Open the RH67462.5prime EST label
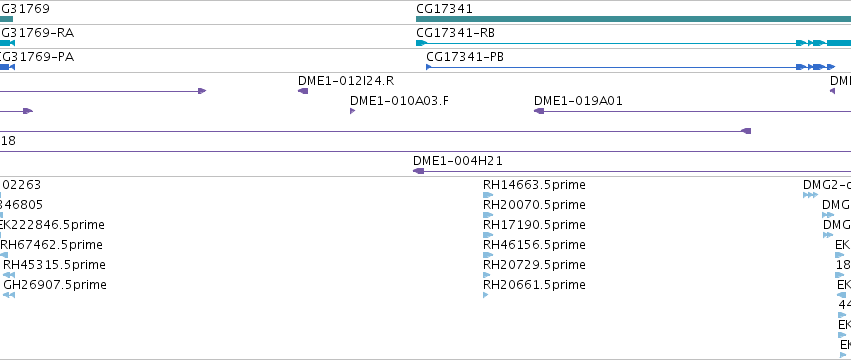The width and height of the screenshot is (851, 360). [x=52, y=245]
